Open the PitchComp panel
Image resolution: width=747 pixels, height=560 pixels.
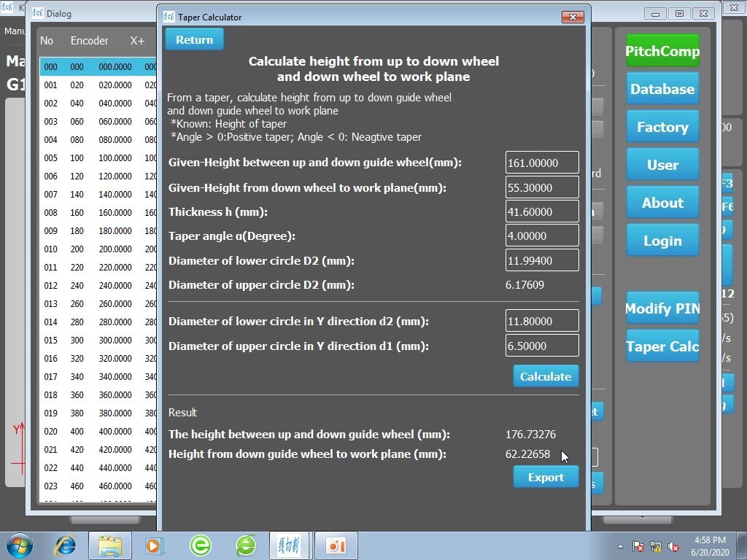click(x=662, y=51)
